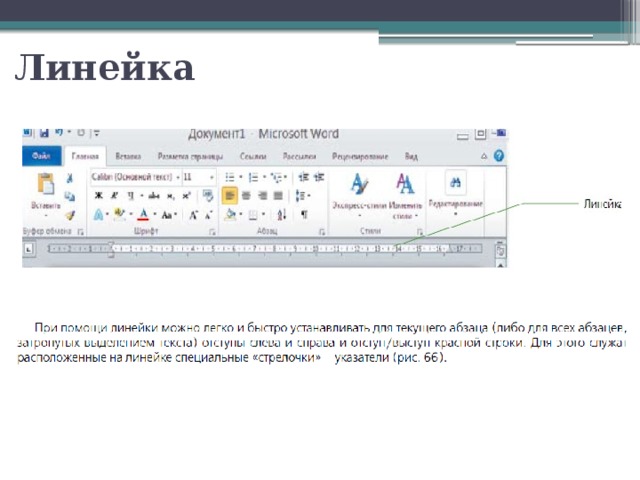This screenshot has height=480, width=640.
Task: Apply underline with the Ч button
Action: coord(131,196)
